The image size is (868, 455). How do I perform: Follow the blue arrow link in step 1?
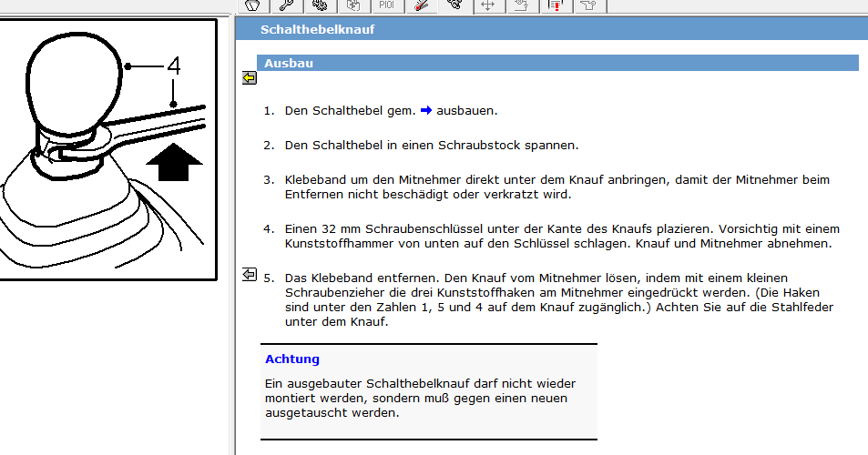pos(425,111)
